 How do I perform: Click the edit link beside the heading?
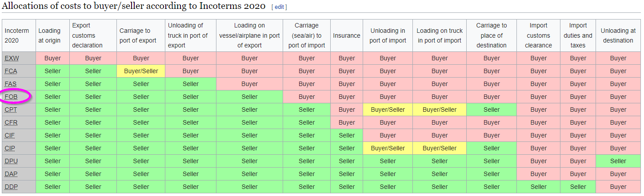[279, 7]
